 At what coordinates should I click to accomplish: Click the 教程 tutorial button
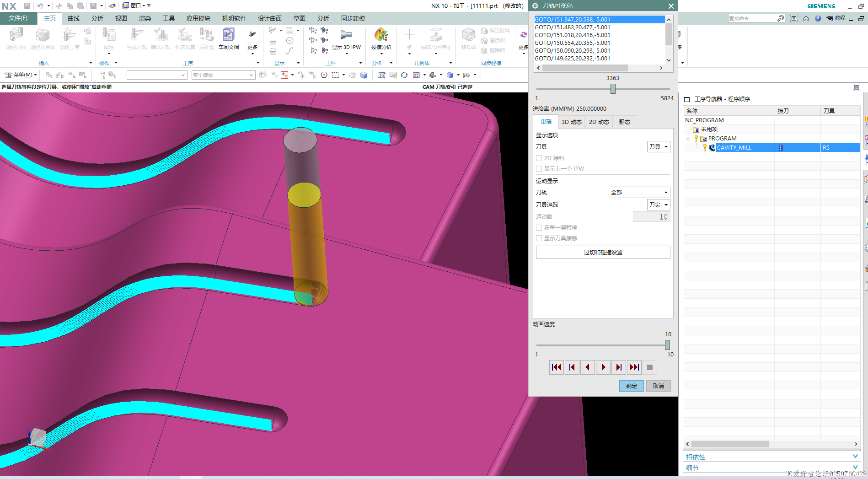tap(836, 18)
